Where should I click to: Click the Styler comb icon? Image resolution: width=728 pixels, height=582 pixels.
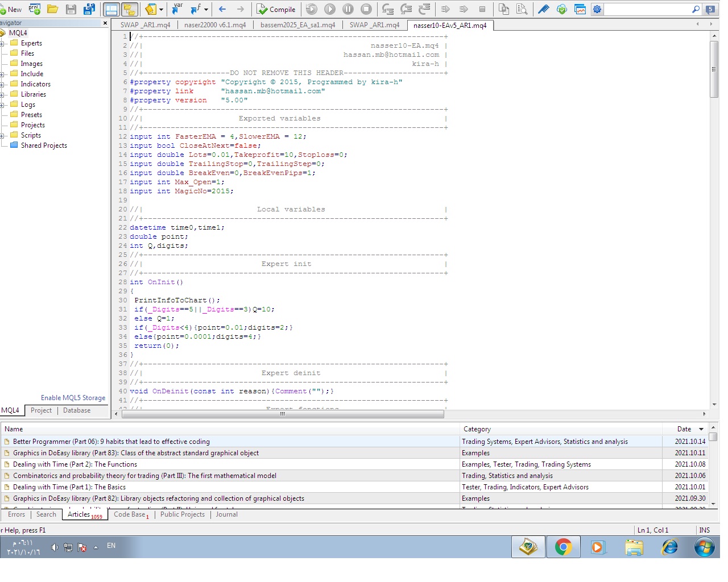tap(543, 9)
